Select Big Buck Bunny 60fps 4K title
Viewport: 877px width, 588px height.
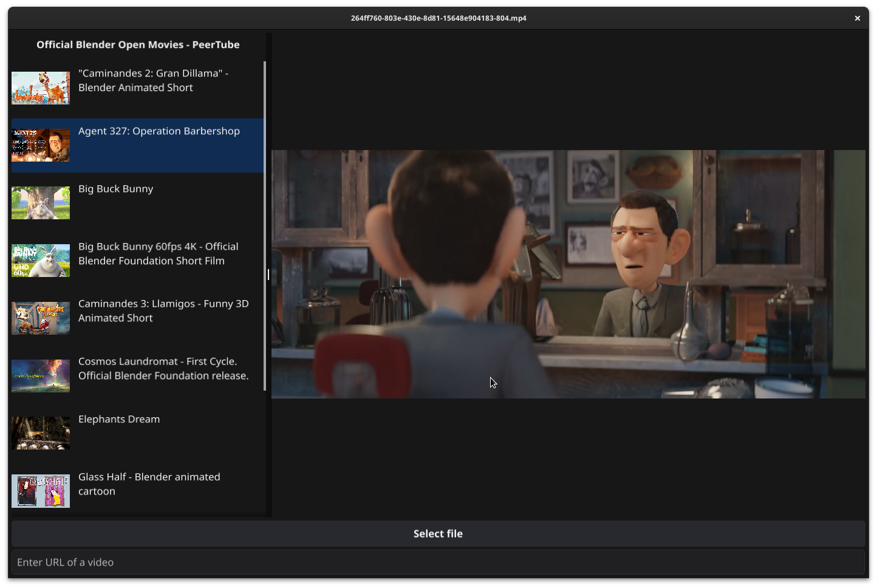[x=159, y=253]
